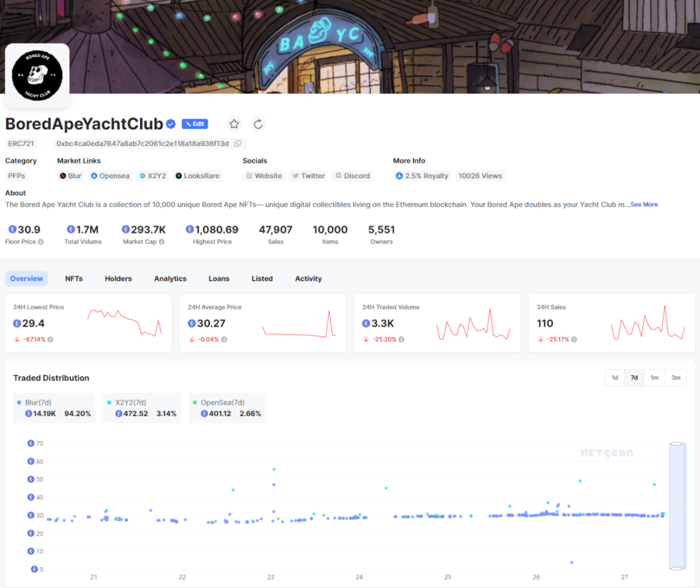
Task: Switch to the Holders tab
Action: click(119, 279)
